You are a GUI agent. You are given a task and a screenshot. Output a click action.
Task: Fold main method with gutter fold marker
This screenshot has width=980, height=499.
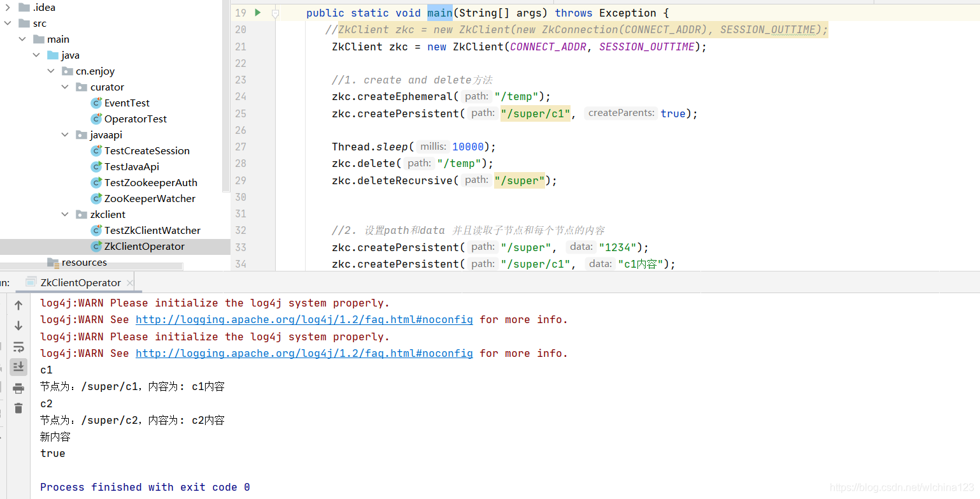pos(275,13)
